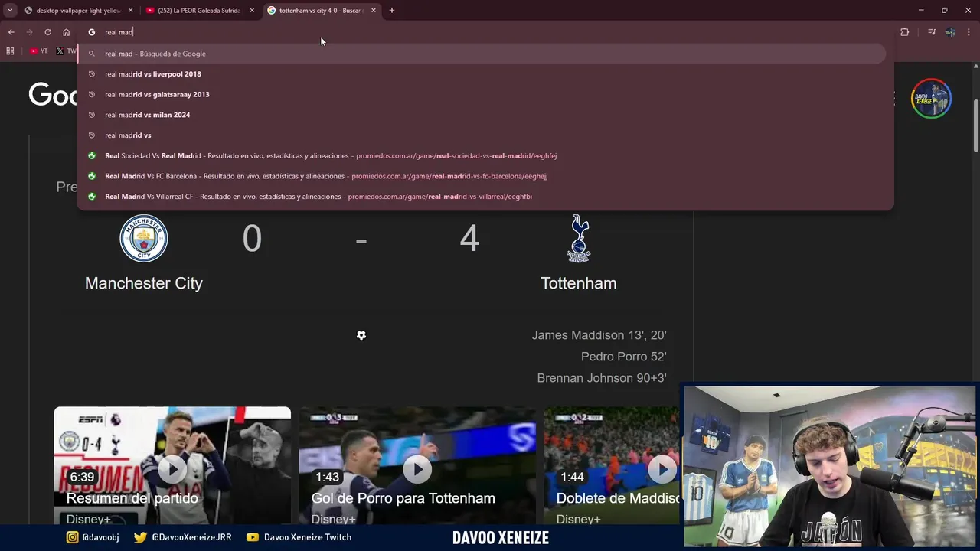The image size is (980, 551).
Task: Close the La PEOR Goleada YouTube tab
Action: 252,11
